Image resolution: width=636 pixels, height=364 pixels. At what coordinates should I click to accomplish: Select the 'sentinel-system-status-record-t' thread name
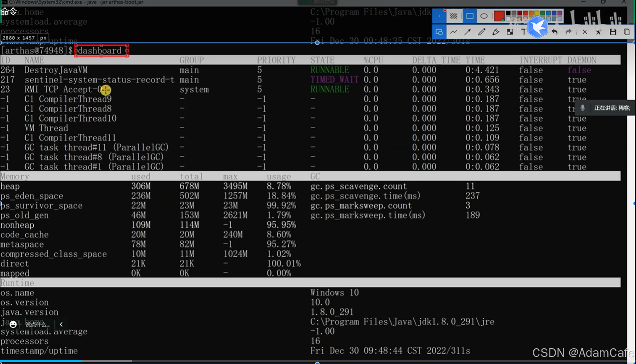point(99,79)
